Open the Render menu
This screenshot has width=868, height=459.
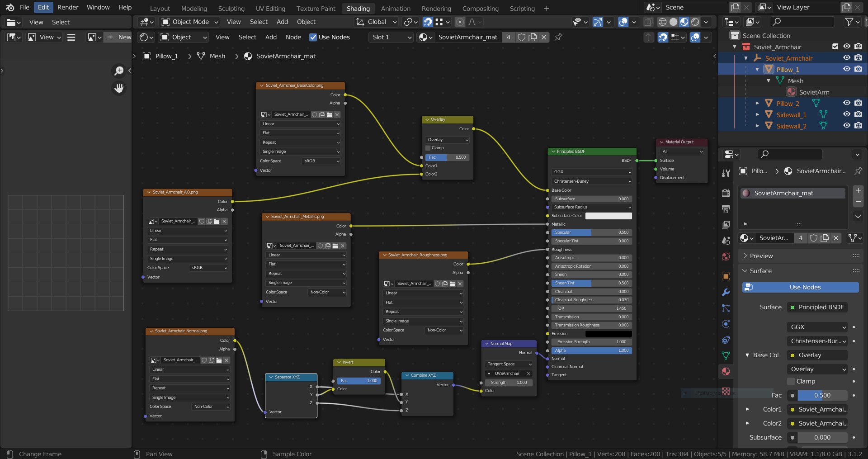pyautogui.click(x=68, y=7)
